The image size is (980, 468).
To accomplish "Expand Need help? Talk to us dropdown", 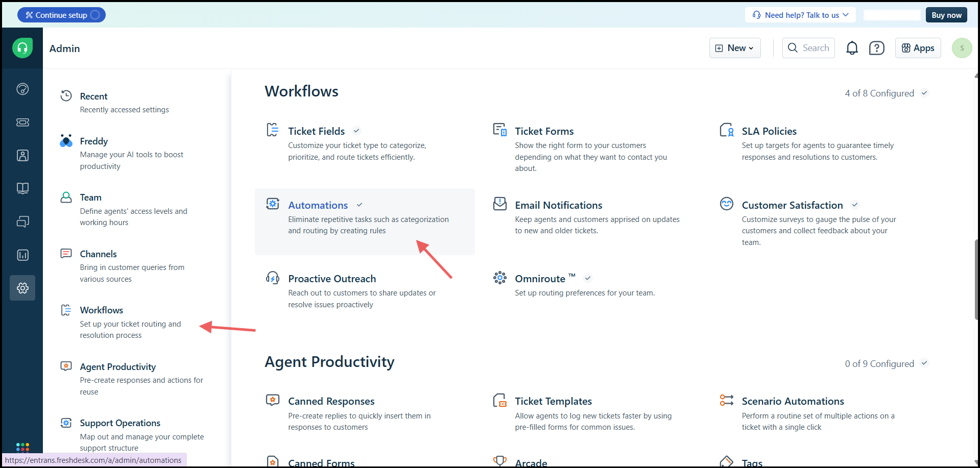I will 800,15.
